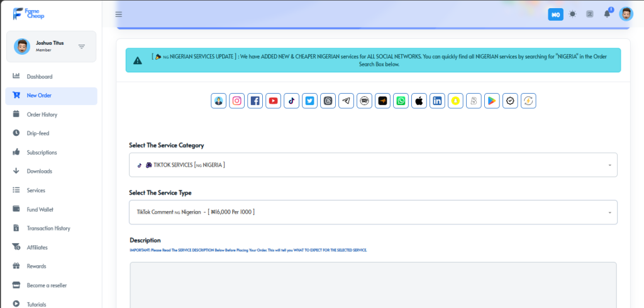Open the filter icon beside Joshua Titus
The width and height of the screenshot is (644, 308).
point(82,47)
